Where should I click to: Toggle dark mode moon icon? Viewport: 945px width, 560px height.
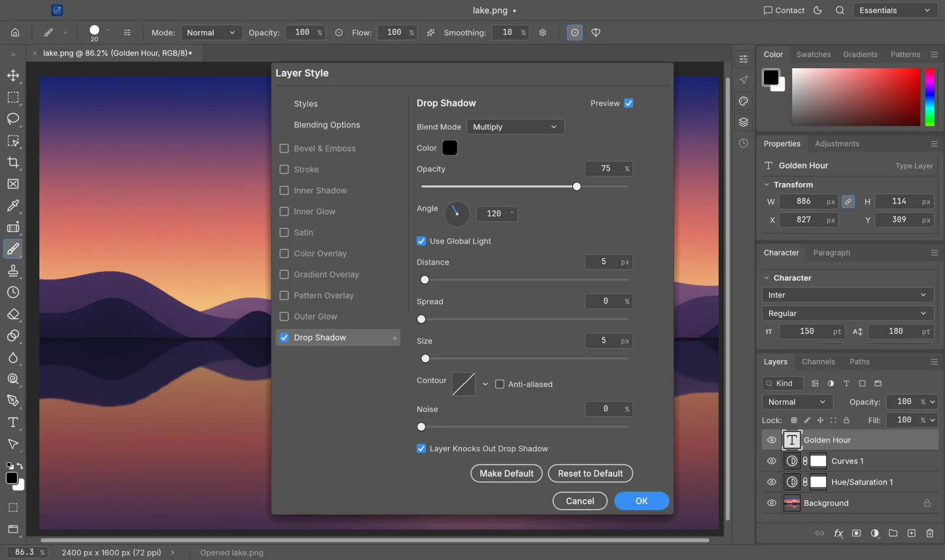(x=817, y=10)
